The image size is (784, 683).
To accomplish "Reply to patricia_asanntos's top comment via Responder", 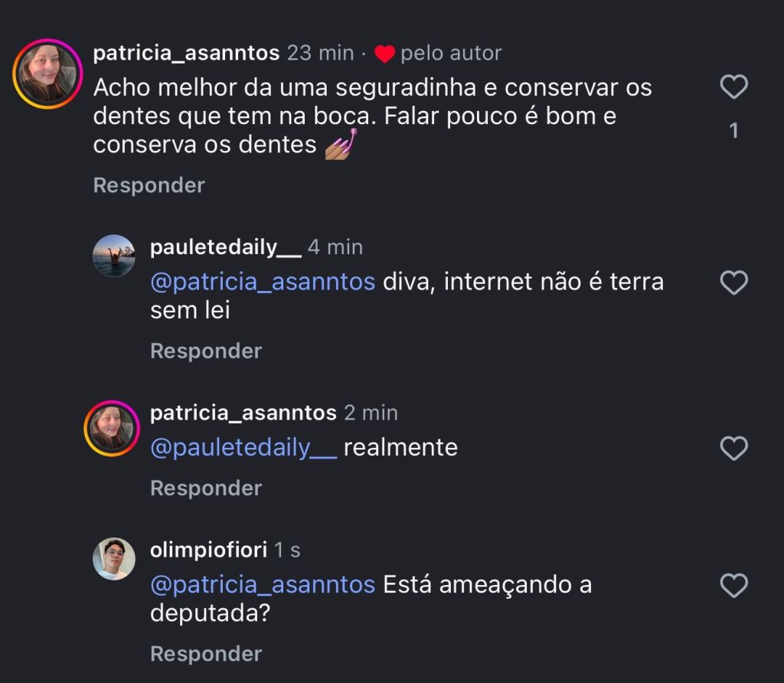I will coord(149,185).
